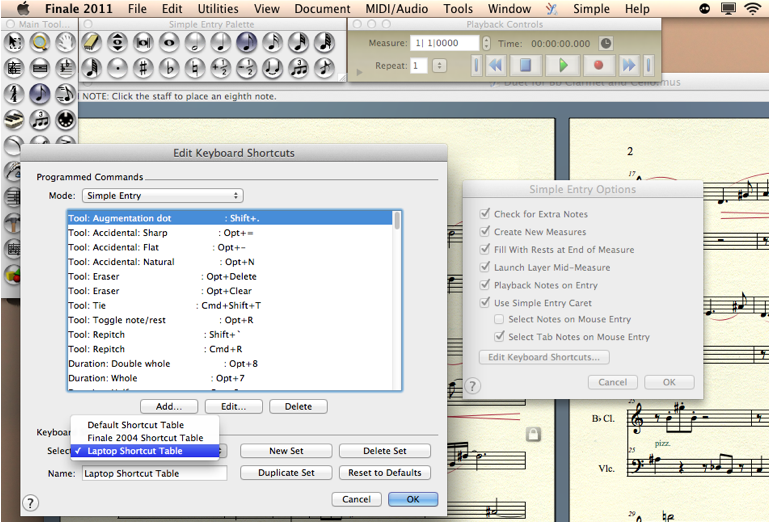This screenshot has height=522, width=771.
Task: Open the Document menu
Action: click(x=322, y=9)
